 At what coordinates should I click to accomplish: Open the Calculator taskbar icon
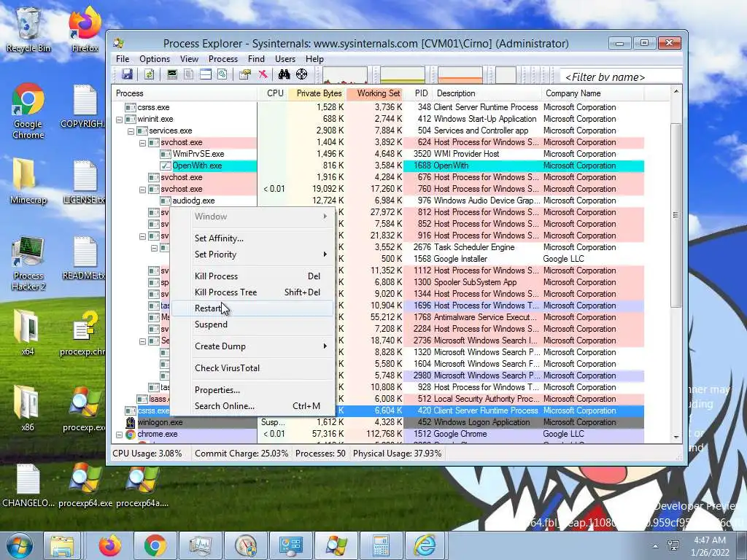pyautogui.click(x=381, y=545)
